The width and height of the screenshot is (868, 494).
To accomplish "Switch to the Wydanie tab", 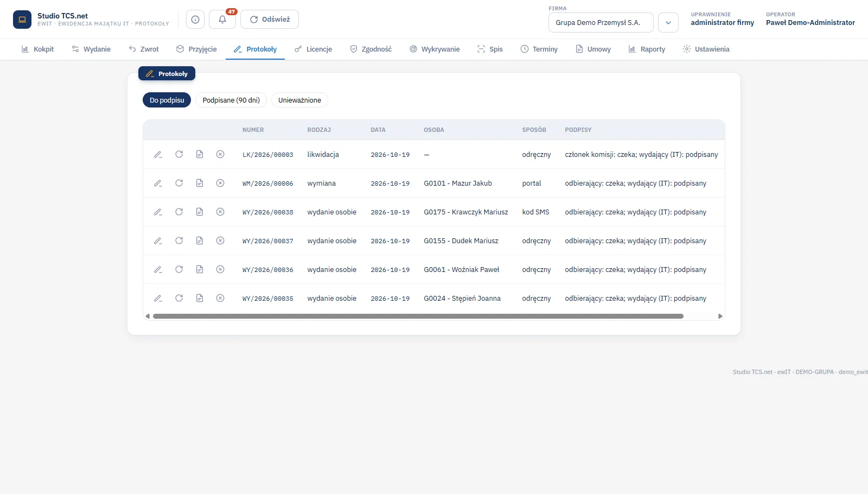I will pos(91,49).
